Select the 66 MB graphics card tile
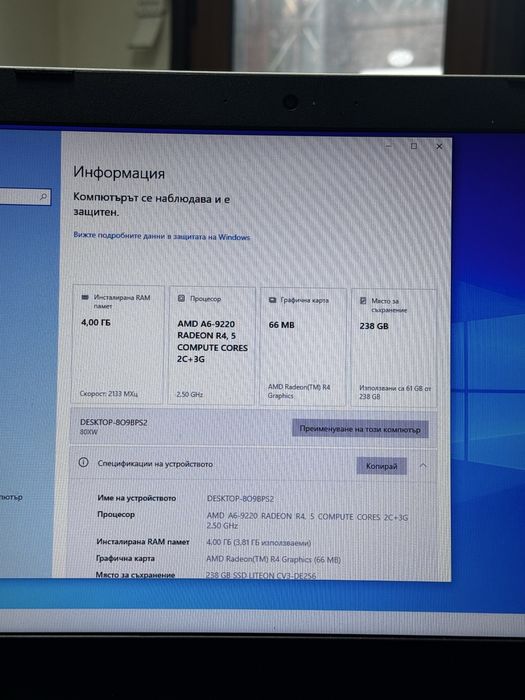The width and height of the screenshot is (525, 700). pyautogui.click(x=303, y=347)
